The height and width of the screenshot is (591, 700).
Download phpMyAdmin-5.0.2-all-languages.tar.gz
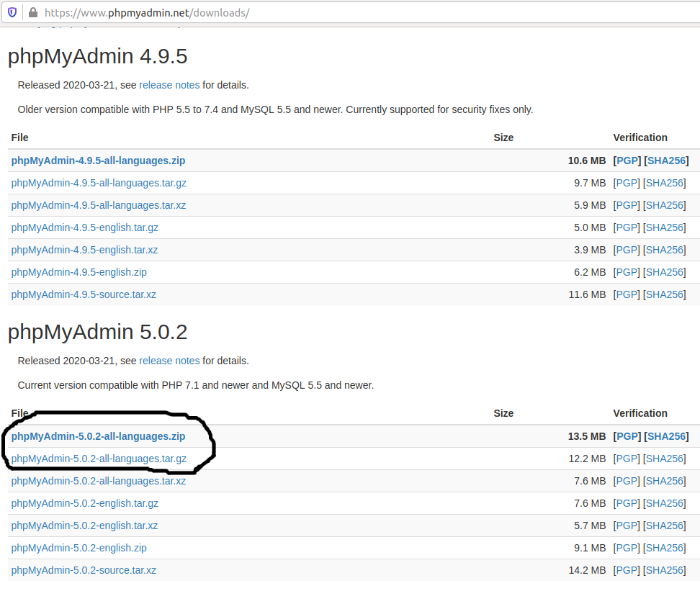click(x=99, y=459)
